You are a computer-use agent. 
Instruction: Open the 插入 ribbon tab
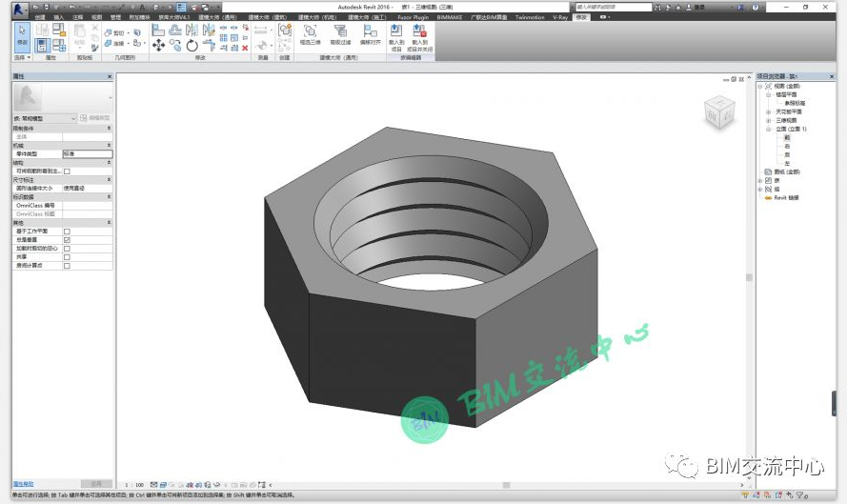tap(59, 17)
